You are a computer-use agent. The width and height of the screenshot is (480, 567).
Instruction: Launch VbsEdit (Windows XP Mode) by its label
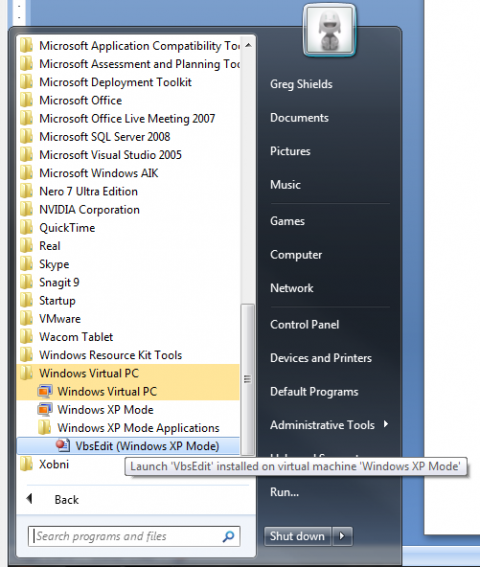147,446
